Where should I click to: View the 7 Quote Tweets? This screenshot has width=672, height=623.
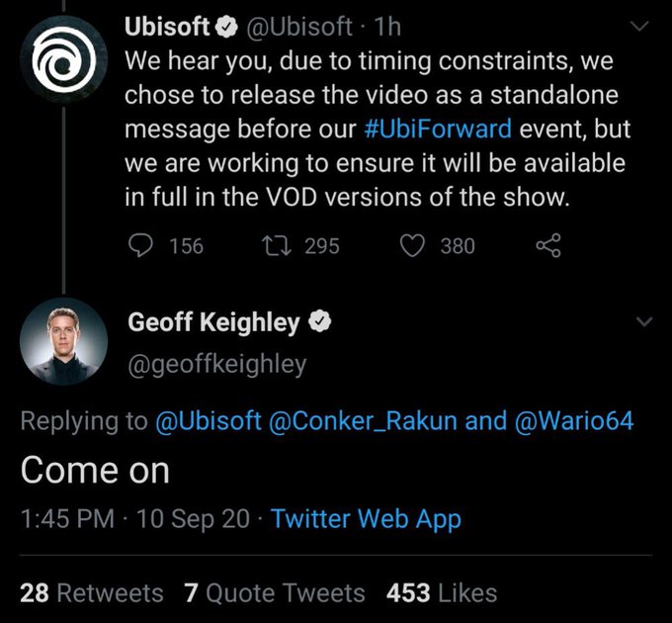tap(274, 592)
